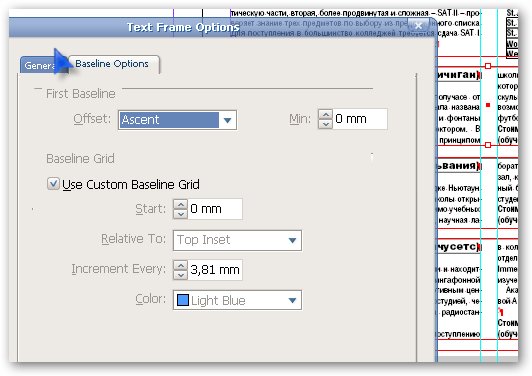
Task: Toggle Use Custom Baseline Grid checkbox
Action: pos(53,184)
